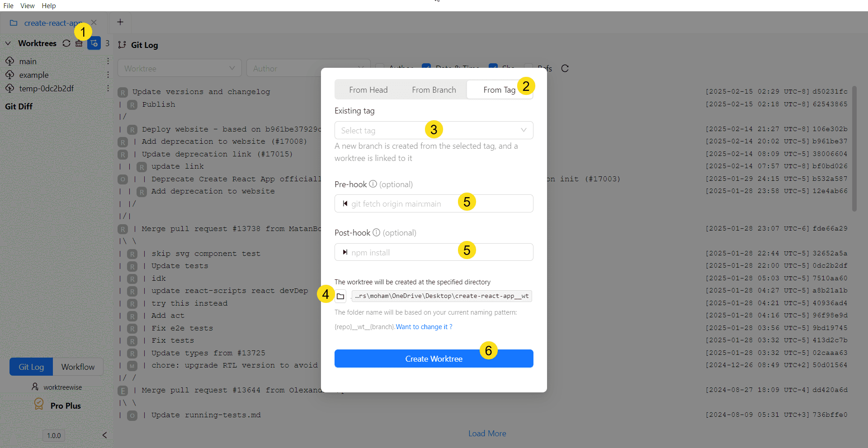Open the three-dot menu for the main worktree
The width and height of the screenshot is (868, 448).
(x=108, y=61)
